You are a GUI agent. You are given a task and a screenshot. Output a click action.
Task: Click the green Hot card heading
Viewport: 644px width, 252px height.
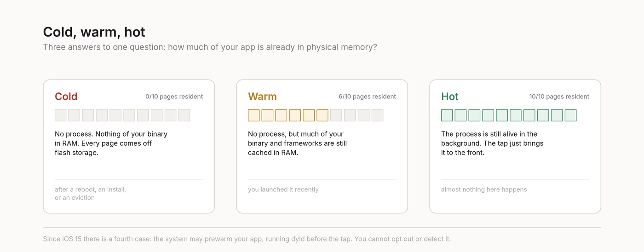450,97
